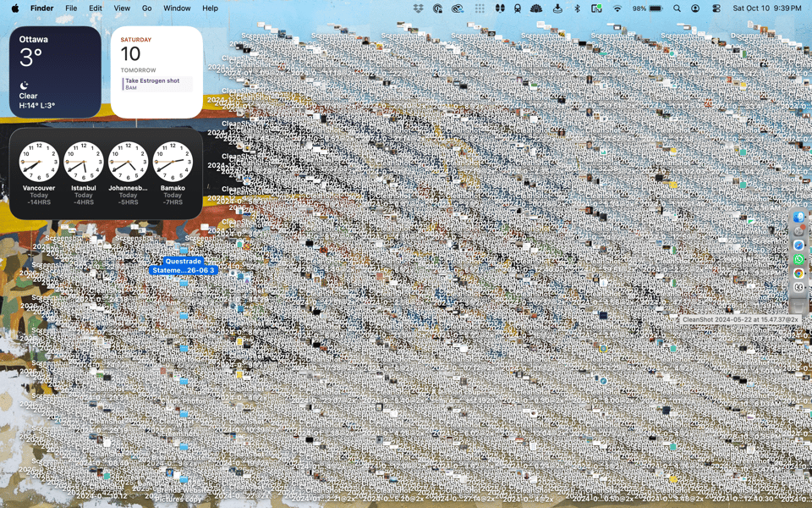812x508 pixels.
Task: Open the Ottawa weather widget
Action: click(x=56, y=72)
